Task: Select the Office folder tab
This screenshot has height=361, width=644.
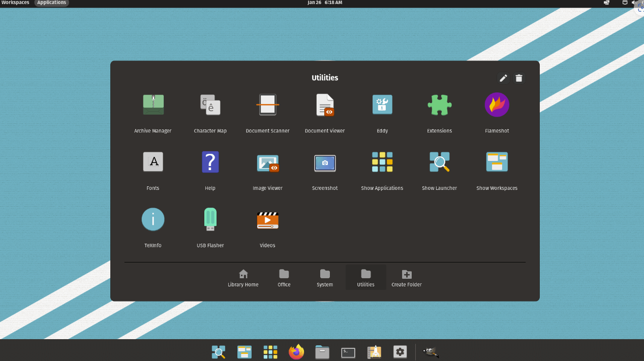Action: 284,278
